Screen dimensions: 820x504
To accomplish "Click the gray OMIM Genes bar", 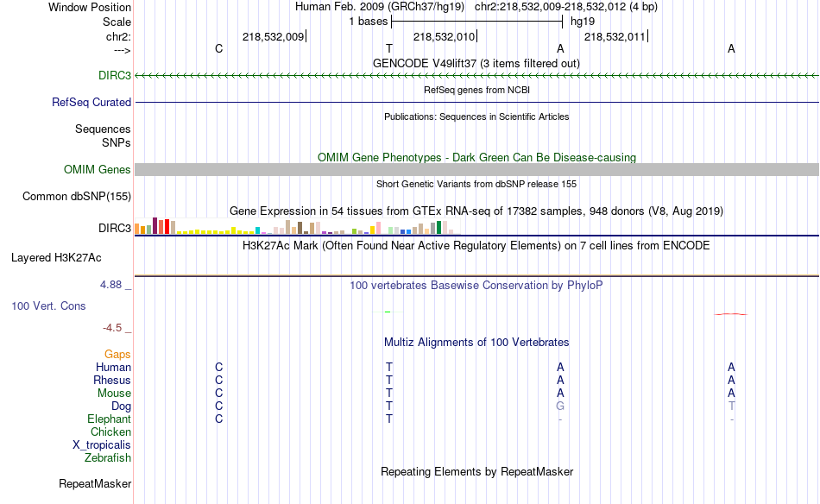I will coord(476,169).
